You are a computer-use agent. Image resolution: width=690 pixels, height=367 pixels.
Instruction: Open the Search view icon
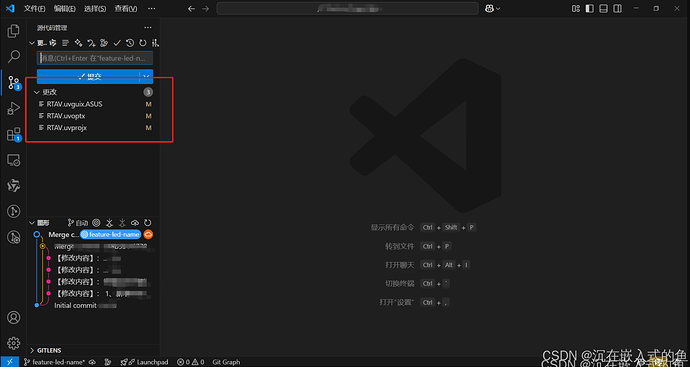(x=14, y=56)
